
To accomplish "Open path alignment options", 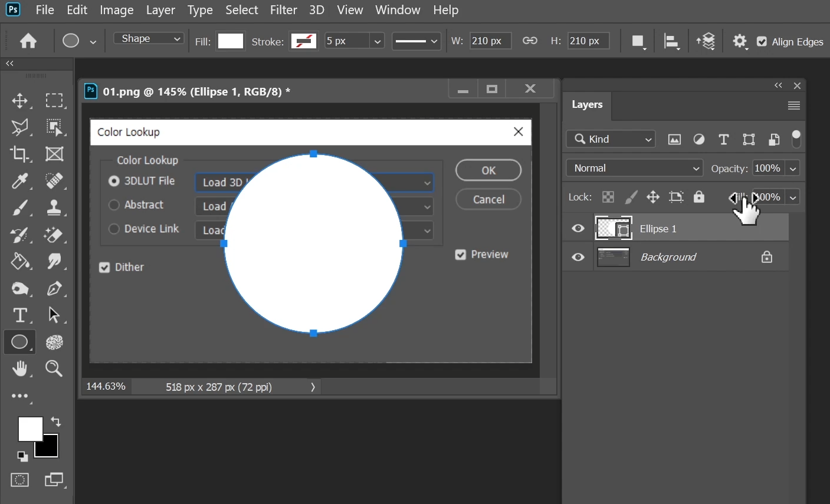I will point(671,41).
